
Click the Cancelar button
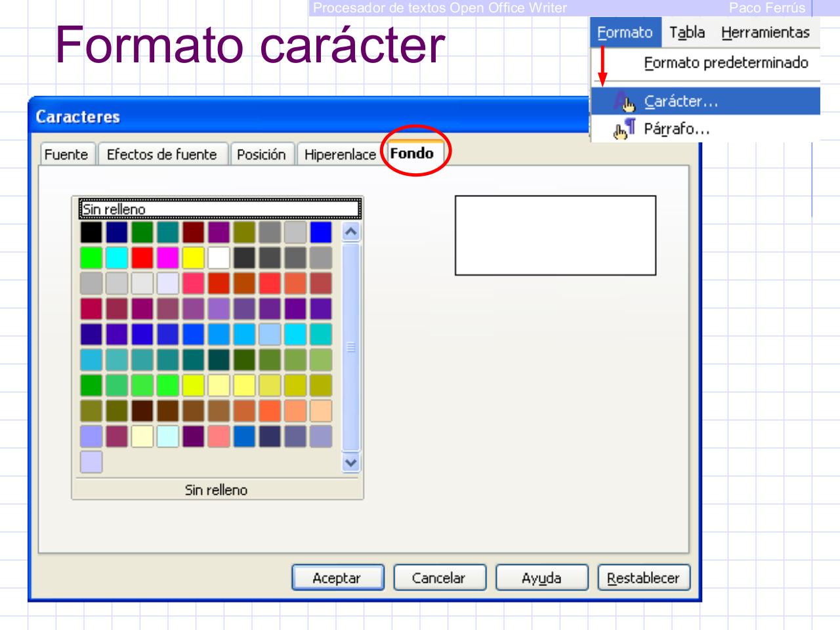440,578
